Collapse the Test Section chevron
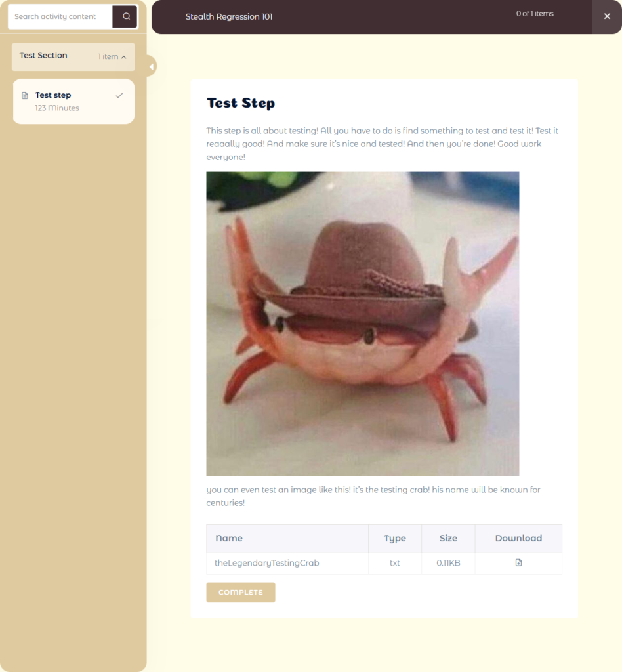Viewport: 622px width, 672px height. click(x=124, y=57)
